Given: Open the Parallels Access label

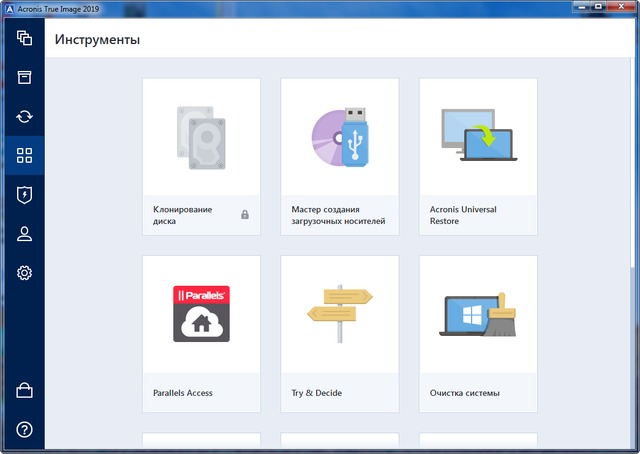Looking at the screenshot, I should coord(183,393).
